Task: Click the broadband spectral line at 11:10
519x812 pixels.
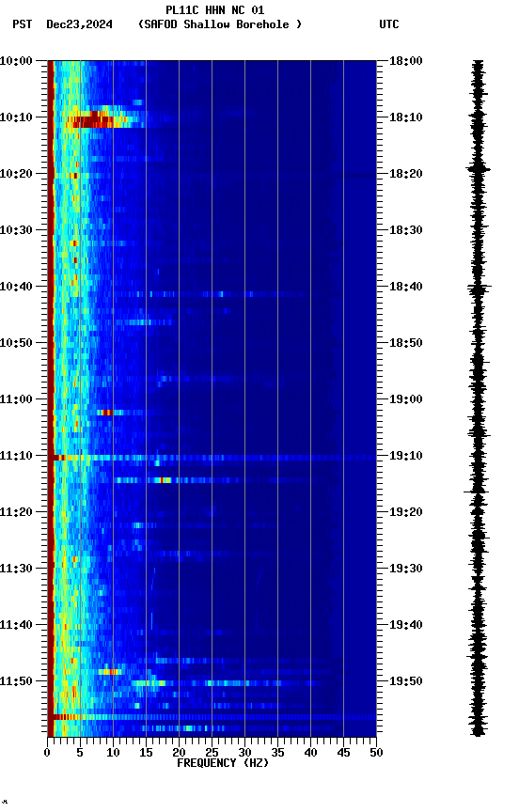Action: point(213,458)
